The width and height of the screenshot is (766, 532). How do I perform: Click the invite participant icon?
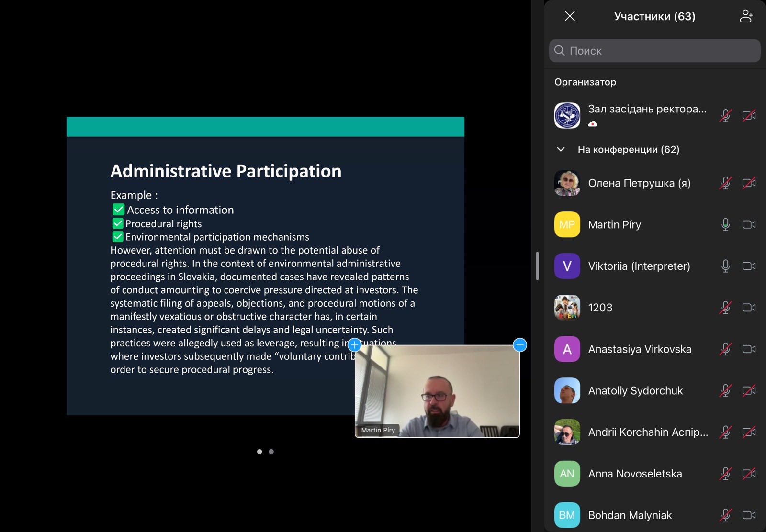pyautogui.click(x=746, y=16)
